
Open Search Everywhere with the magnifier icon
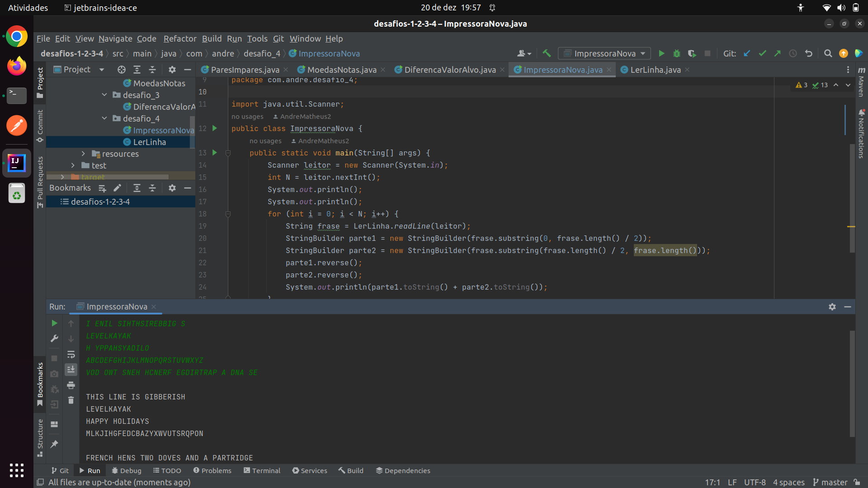[x=828, y=53]
